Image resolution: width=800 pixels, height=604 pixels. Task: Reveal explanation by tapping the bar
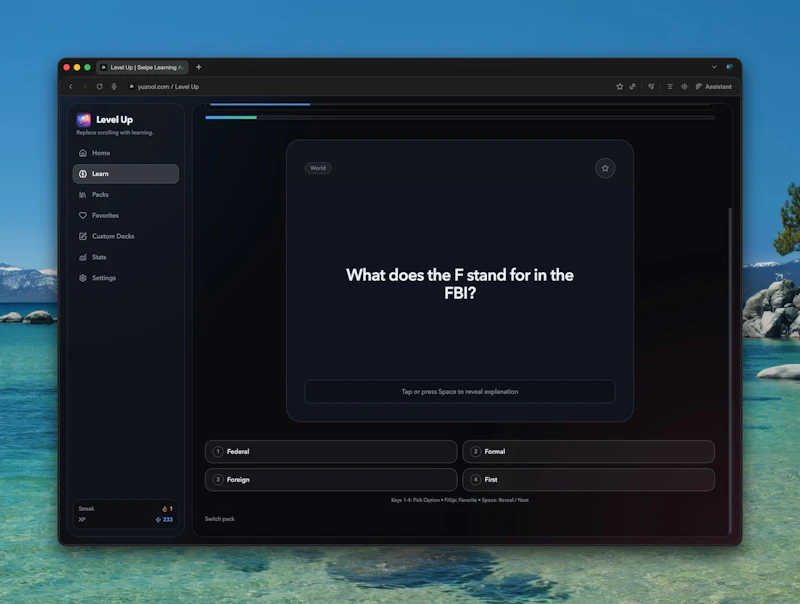tap(460, 392)
